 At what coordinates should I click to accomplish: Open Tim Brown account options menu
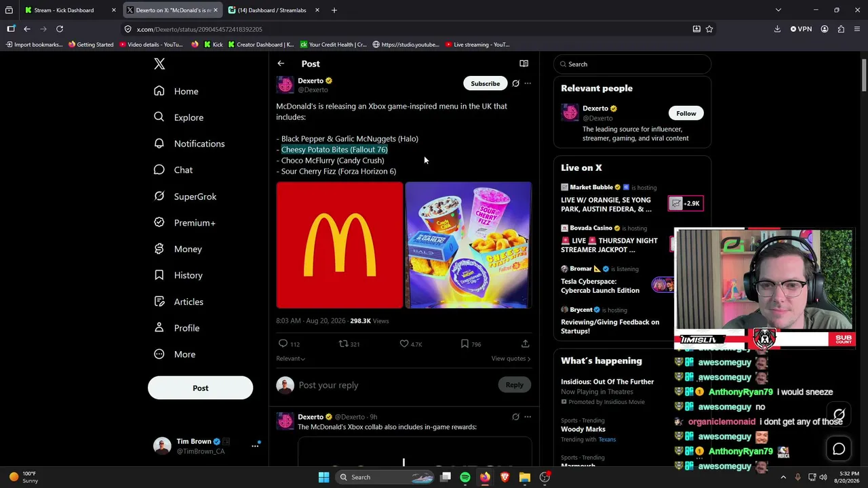(256, 445)
